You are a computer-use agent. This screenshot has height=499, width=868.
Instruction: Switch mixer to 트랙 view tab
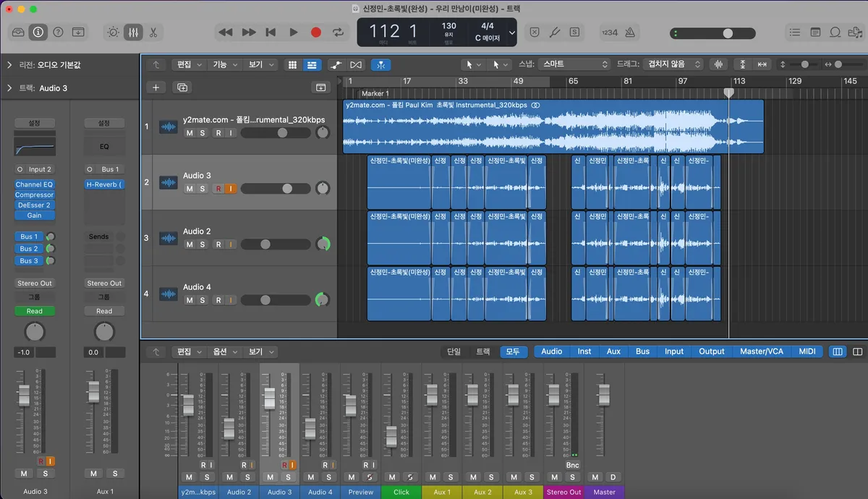[482, 351]
